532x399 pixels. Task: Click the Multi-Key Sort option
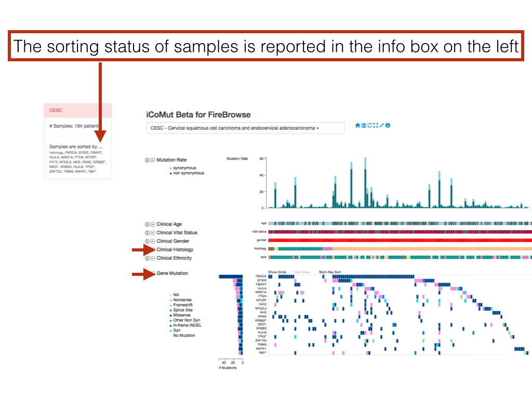(x=330, y=272)
